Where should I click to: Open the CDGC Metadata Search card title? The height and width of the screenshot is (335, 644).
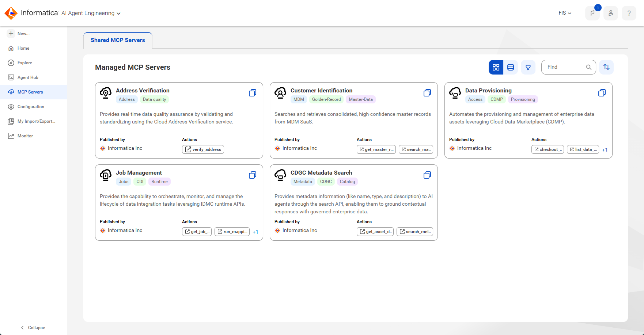coord(321,173)
